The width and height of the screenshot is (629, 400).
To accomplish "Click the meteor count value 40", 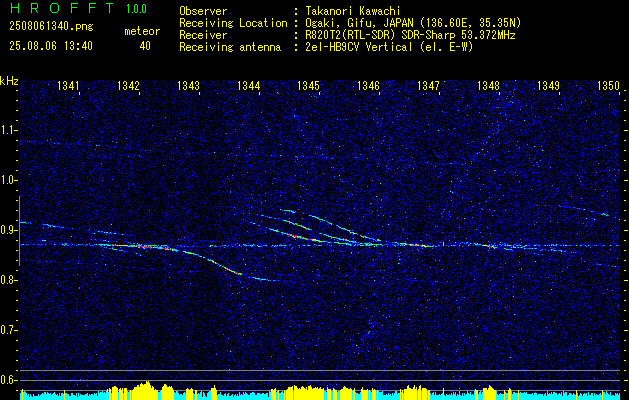I will point(145,46).
